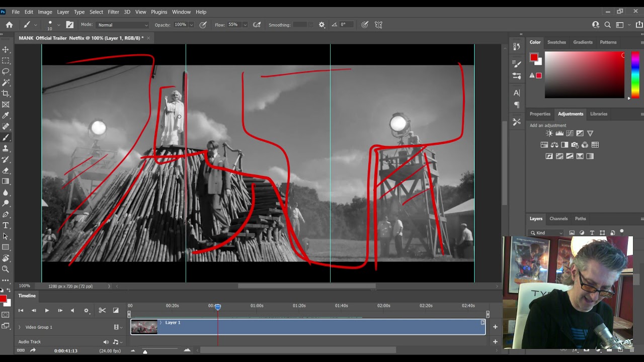Open the History panel icon
The image size is (644, 362).
(x=517, y=47)
